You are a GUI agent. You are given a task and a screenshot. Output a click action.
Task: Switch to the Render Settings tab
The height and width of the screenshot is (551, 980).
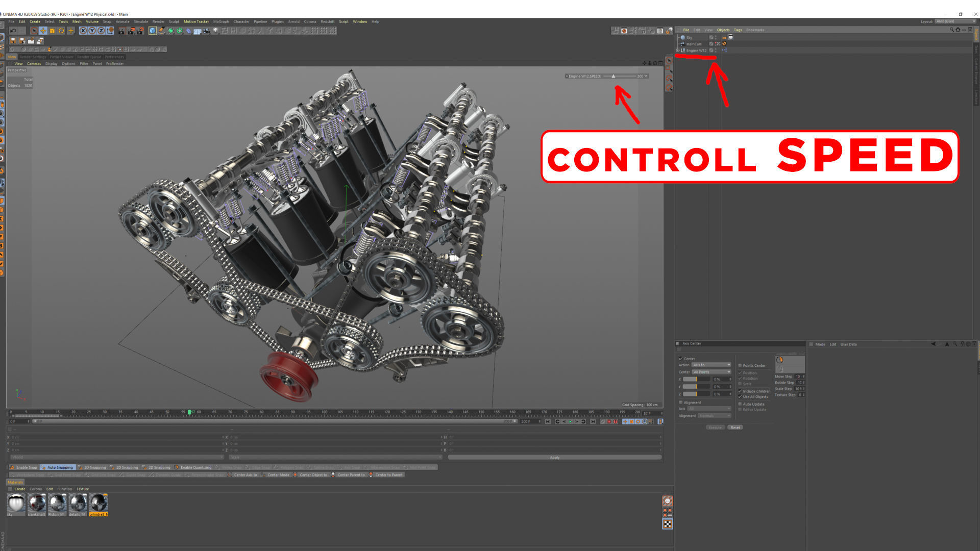tap(33, 57)
